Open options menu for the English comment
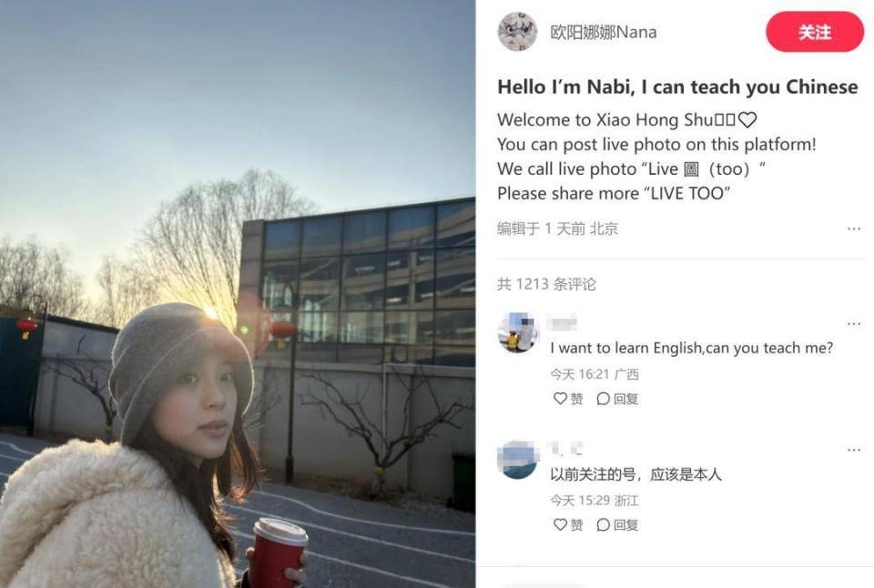This screenshot has width=874, height=588. point(853,324)
